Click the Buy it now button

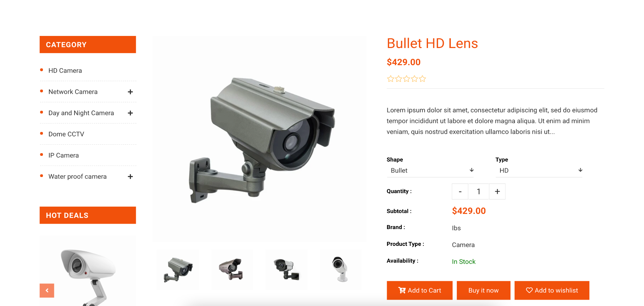coord(483,291)
